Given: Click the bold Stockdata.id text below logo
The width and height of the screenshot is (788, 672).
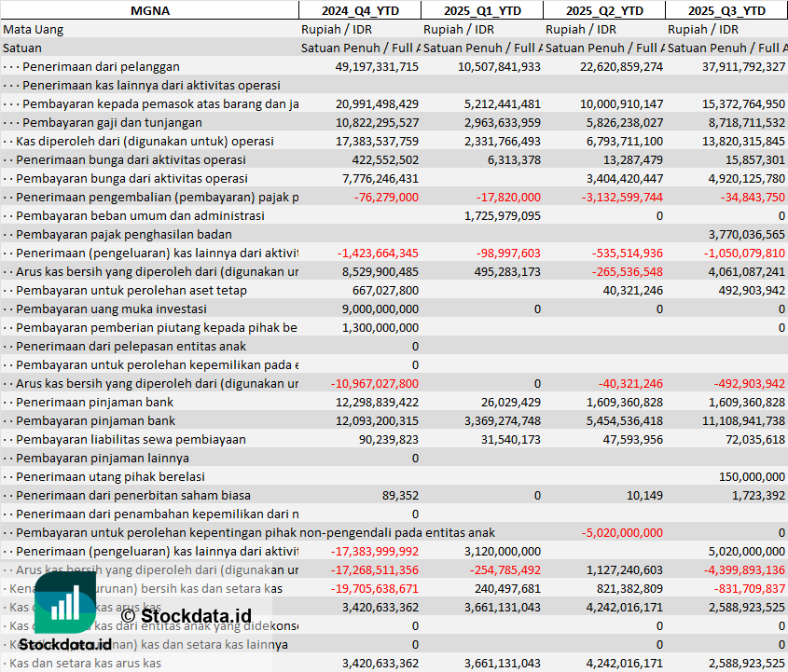Looking at the screenshot, I should [65, 644].
